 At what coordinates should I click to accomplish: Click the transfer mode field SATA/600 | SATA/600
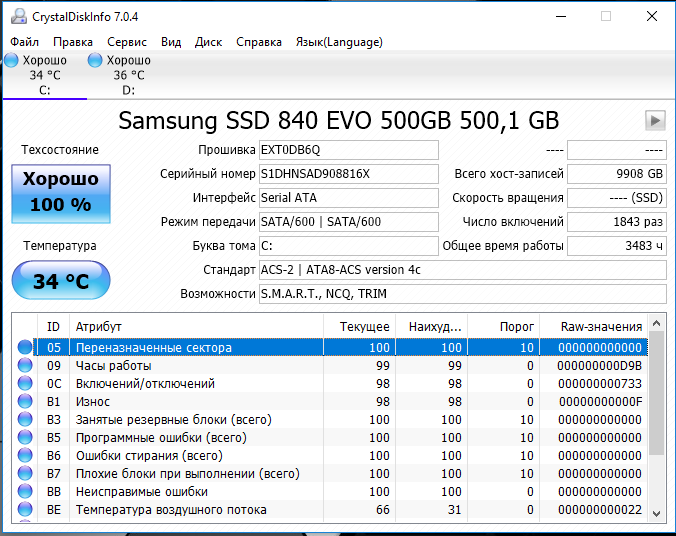tap(349, 222)
